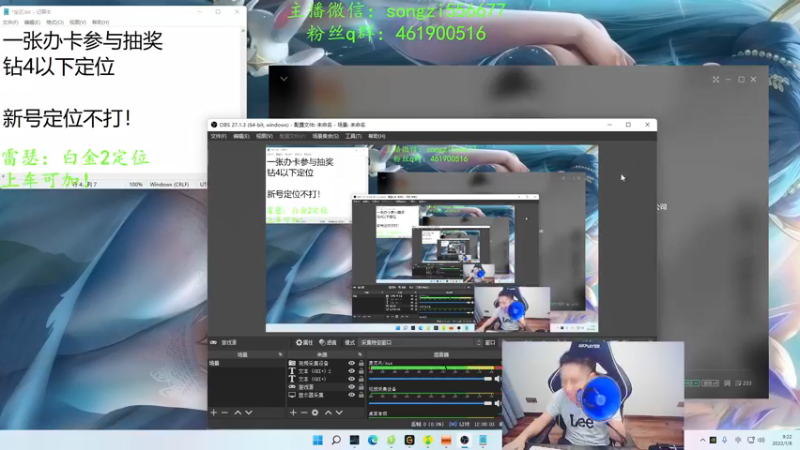Open the orange app taskbar icon

click(446, 440)
